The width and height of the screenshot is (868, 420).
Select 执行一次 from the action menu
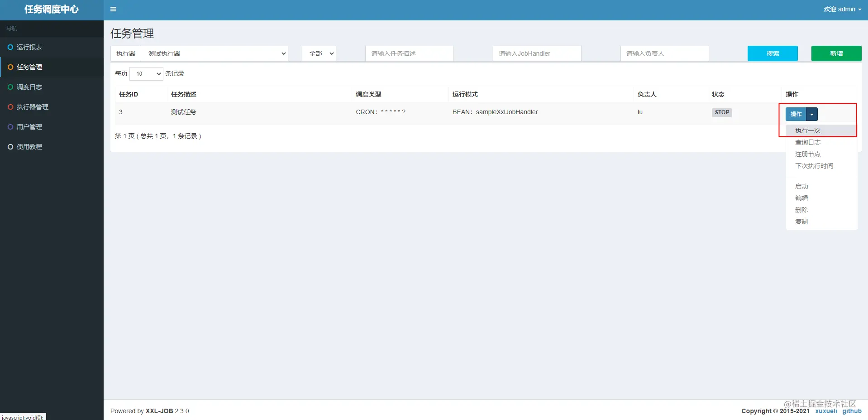click(x=808, y=130)
